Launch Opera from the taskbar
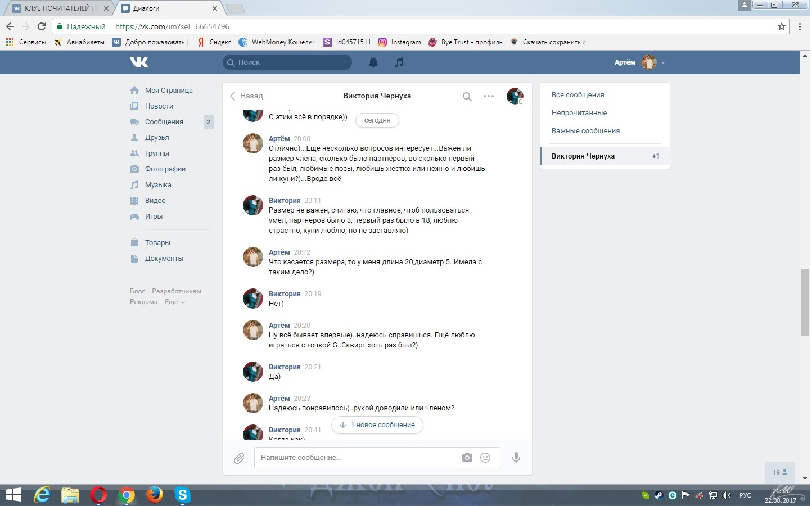The height and width of the screenshot is (506, 812). tap(98, 495)
